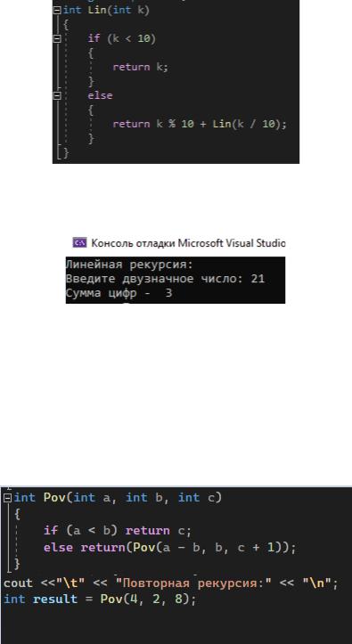Click the Pov(4, 2, 8) call
352x644 pixels.
coord(144,599)
